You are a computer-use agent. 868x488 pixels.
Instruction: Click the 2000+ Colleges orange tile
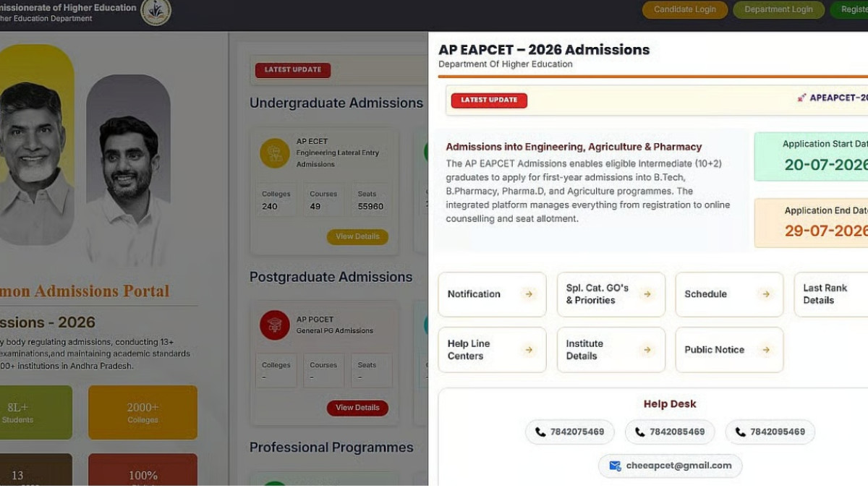[142, 412]
